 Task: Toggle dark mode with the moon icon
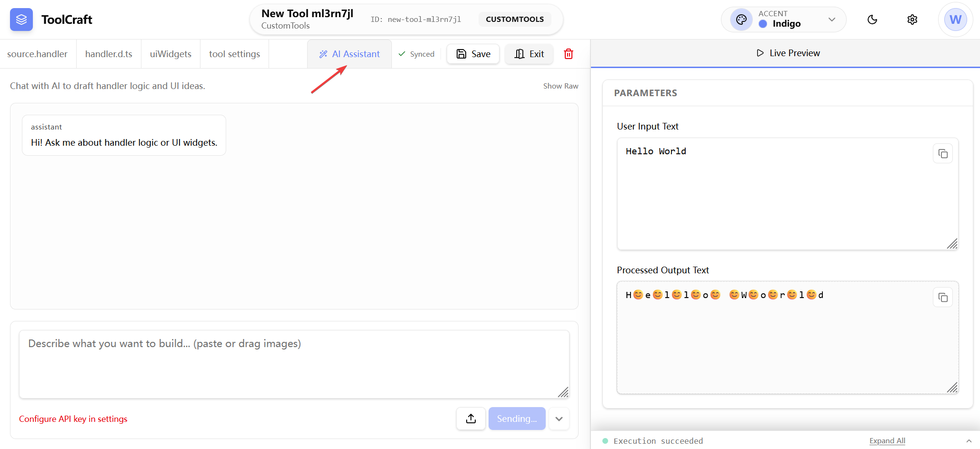tap(872, 20)
